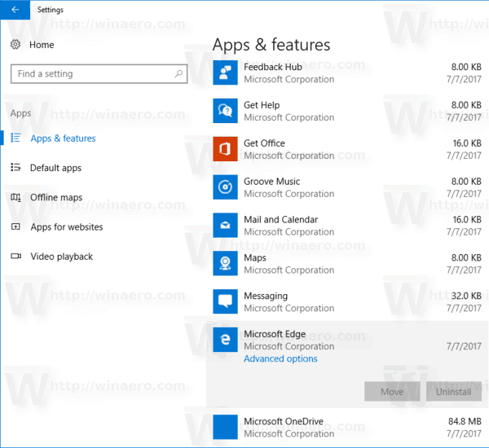Click the back arrow in the title bar
Screen dimensions: 489x448
coord(15,10)
